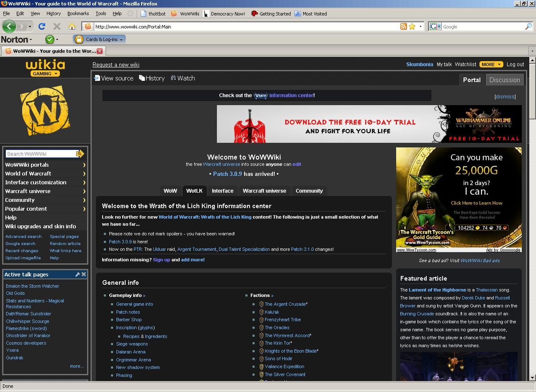Click the WoWWiki search go arrow icon

click(x=80, y=154)
